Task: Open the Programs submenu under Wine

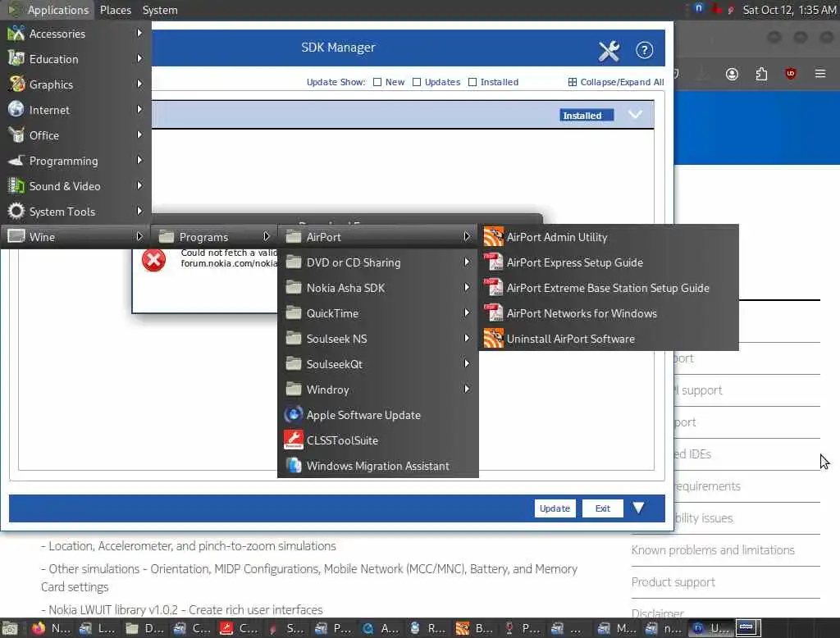Action: (x=214, y=237)
